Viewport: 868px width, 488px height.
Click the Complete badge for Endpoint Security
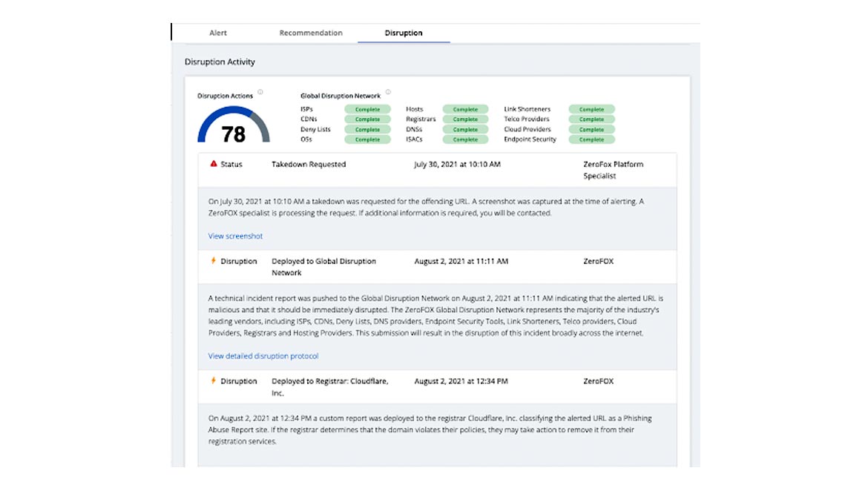591,139
